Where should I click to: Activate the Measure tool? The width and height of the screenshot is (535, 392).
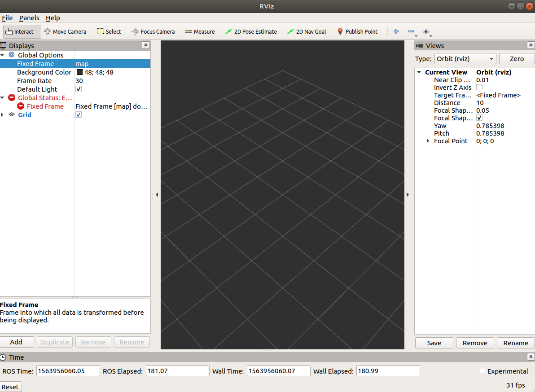[200, 31]
